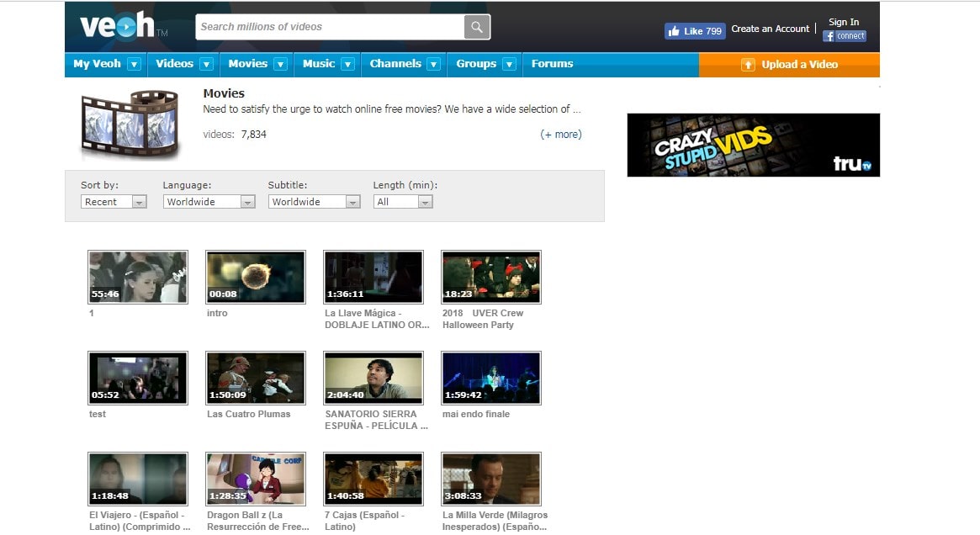Open the Music menu
980x535 pixels.
pyautogui.click(x=319, y=64)
